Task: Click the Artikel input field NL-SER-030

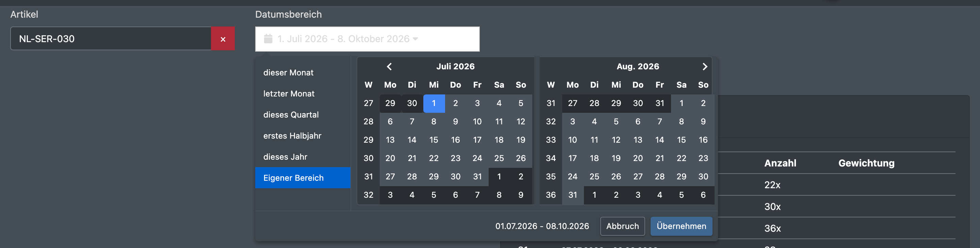Action: pyautogui.click(x=111, y=39)
